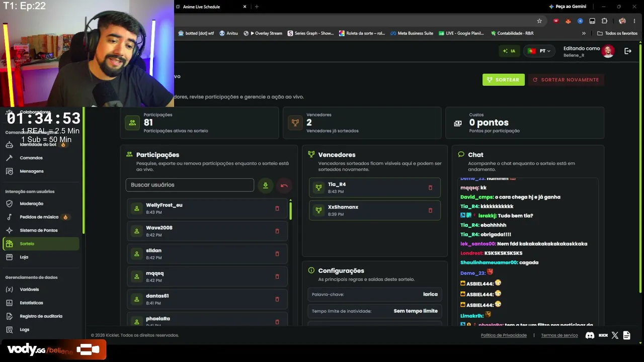The width and height of the screenshot is (644, 362).
Task: Click the red reset participations icon
Action: (284, 186)
